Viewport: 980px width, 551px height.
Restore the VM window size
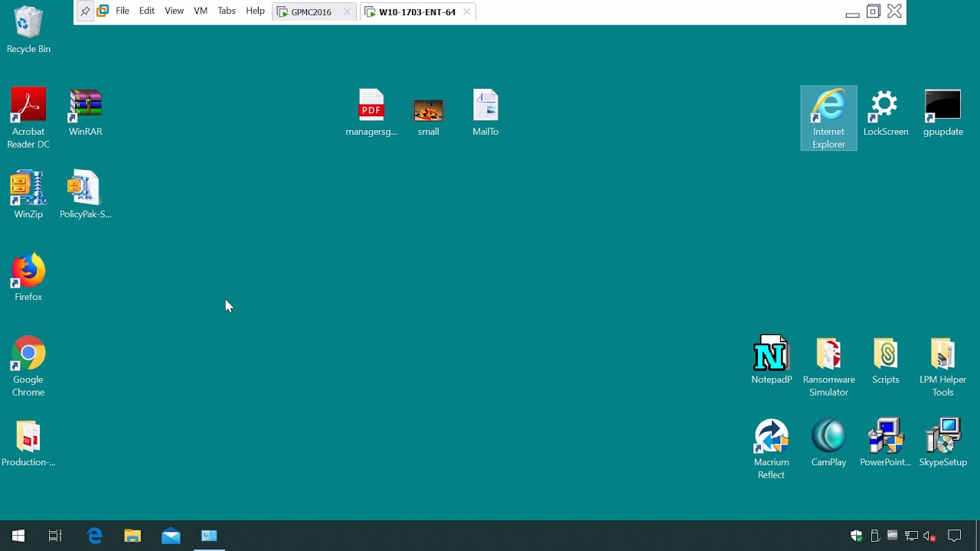(874, 11)
